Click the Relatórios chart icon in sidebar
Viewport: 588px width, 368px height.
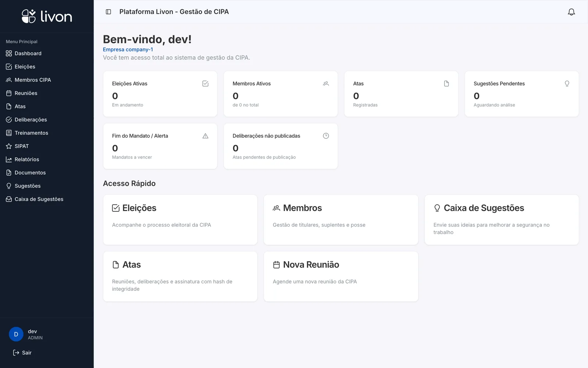(x=9, y=159)
